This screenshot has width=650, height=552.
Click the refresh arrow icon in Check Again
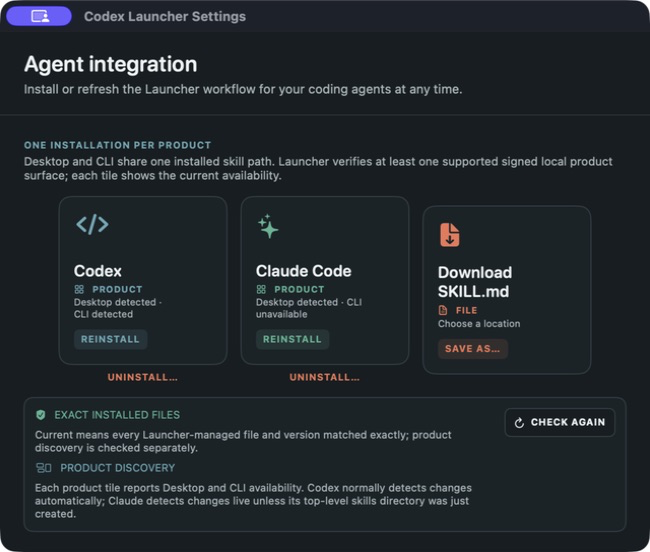[x=519, y=423]
